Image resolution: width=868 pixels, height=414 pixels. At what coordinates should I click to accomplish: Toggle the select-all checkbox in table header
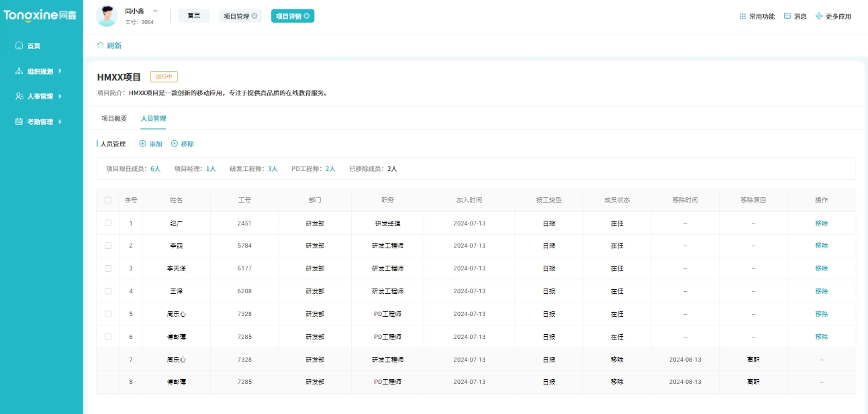[x=108, y=201]
